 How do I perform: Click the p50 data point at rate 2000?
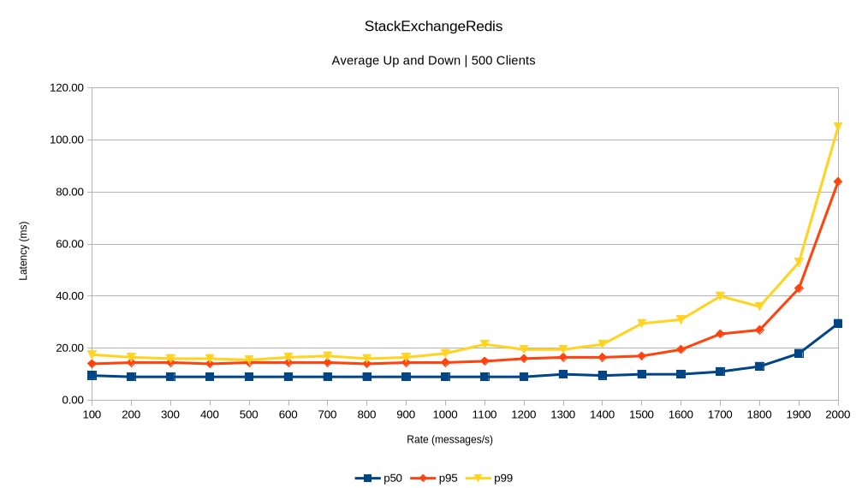(837, 324)
